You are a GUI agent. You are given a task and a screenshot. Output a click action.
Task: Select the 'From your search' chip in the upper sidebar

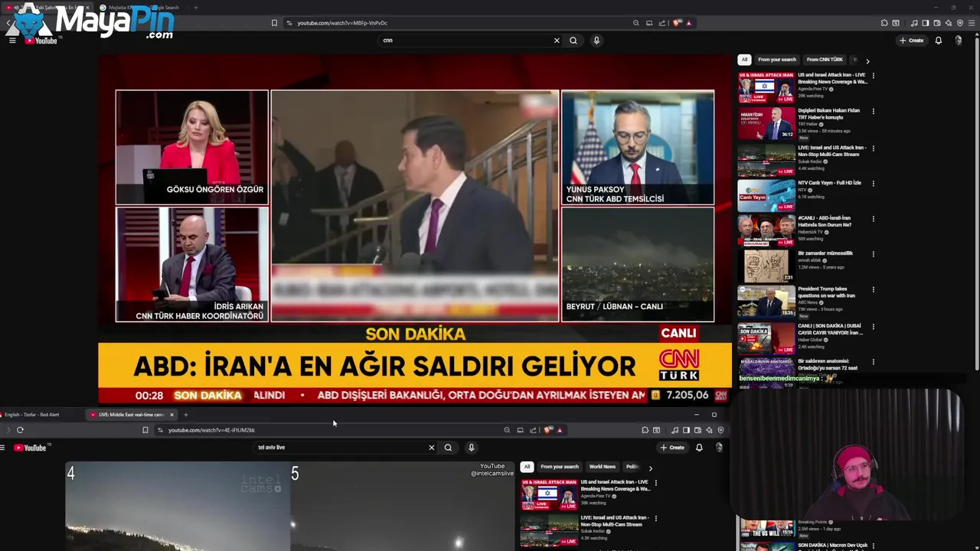(x=777, y=60)
